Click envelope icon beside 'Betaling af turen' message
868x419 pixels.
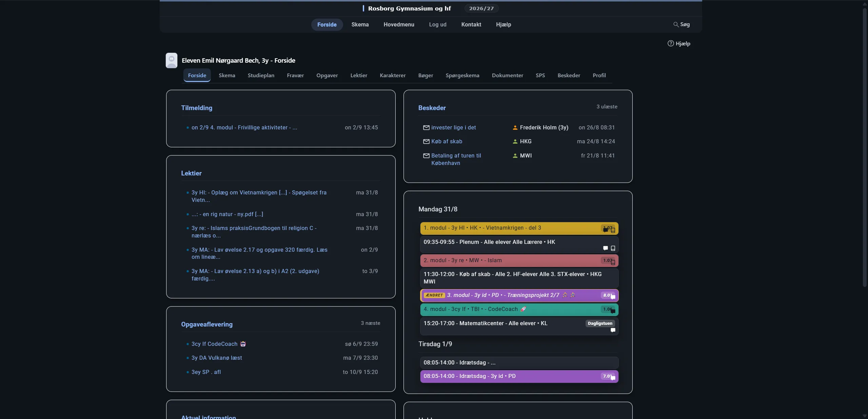tap(426, 156)
